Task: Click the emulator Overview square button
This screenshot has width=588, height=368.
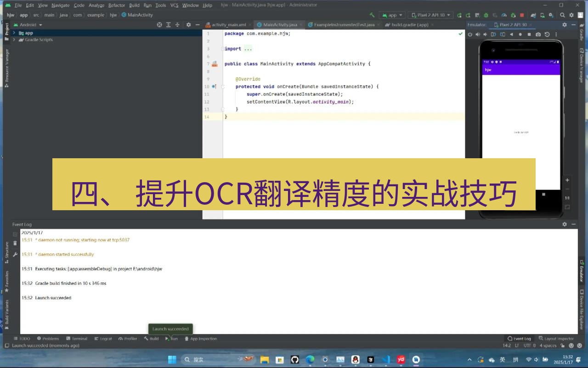Action: click(x=529, y=34)
